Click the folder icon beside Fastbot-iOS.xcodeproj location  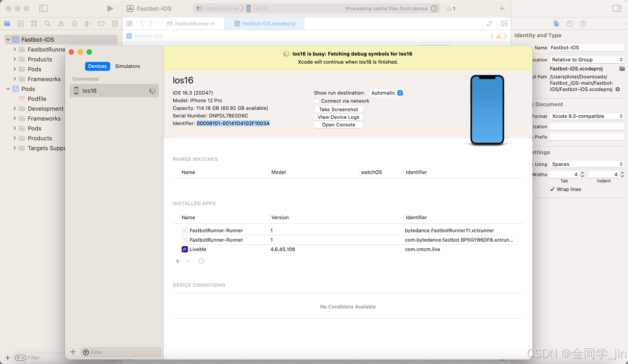pos(622,69)
